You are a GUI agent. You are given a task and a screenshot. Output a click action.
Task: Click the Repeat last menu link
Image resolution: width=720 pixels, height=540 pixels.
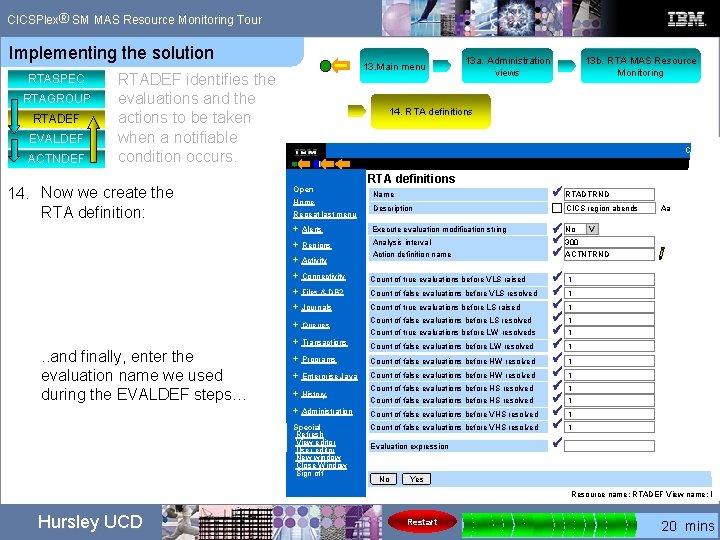click(x=325, y=214)
